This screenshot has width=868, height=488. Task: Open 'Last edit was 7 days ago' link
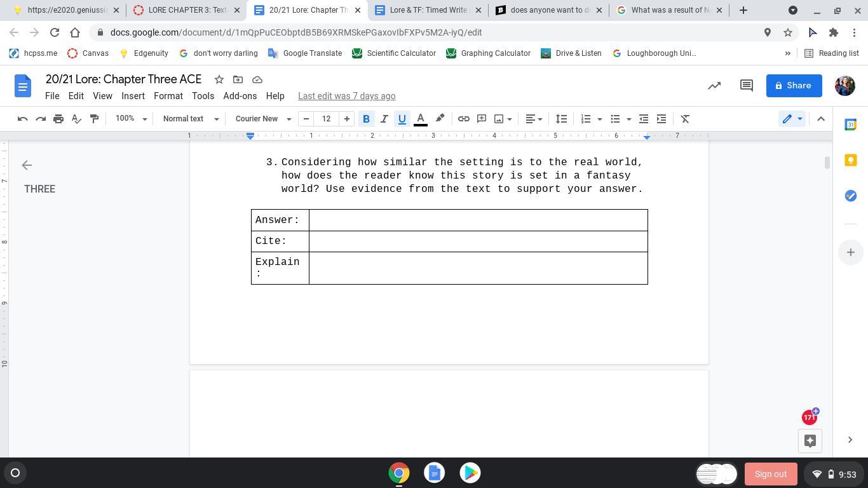(x=346, y=96)
